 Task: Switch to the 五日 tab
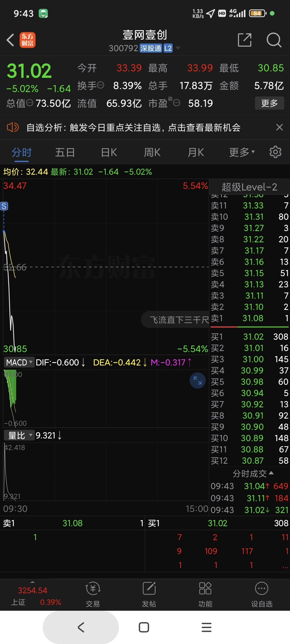[x=65, y=152]
